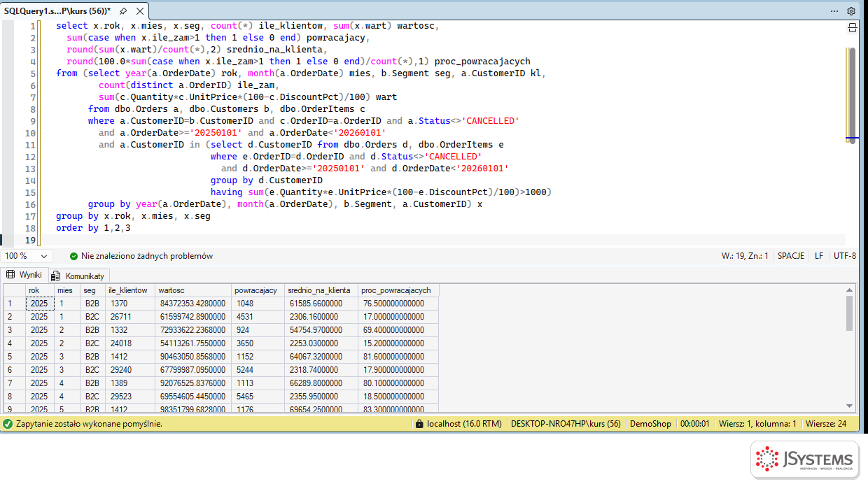The image size is (868, 484).
Task: Click the UTF-8 encoding indicator
Action: pyautogui.click(x=845, y=256)
